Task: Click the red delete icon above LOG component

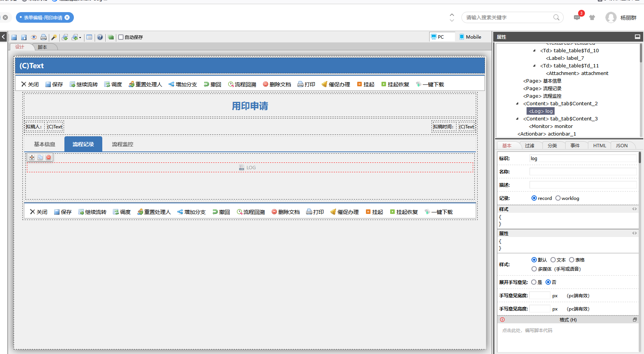Action: 48,157
